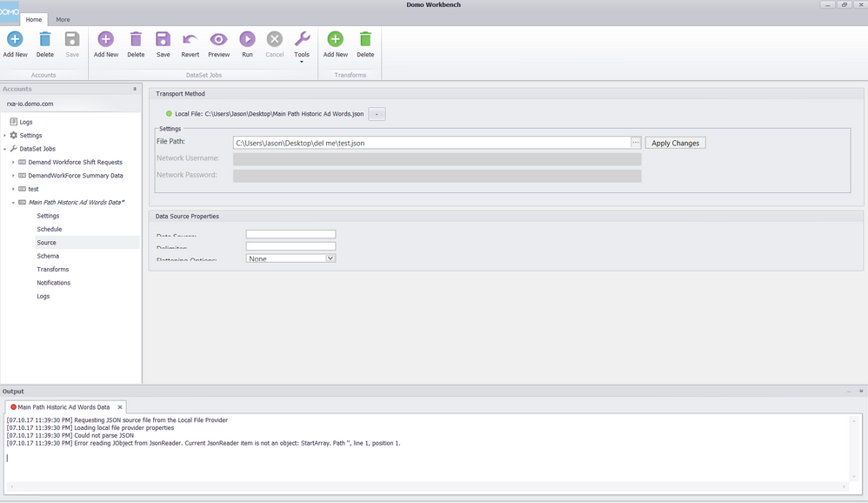
Task: Open Notifications under Main Path job
Action: pos(54,283)
